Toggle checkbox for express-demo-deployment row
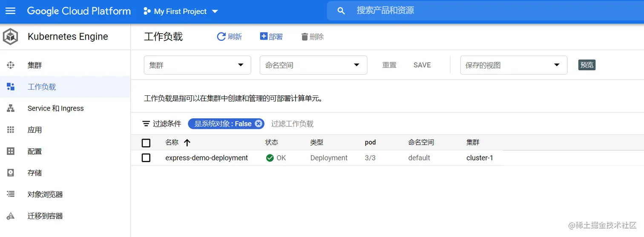Viewport: 644px width, 237px height. [x=146, y=158]
